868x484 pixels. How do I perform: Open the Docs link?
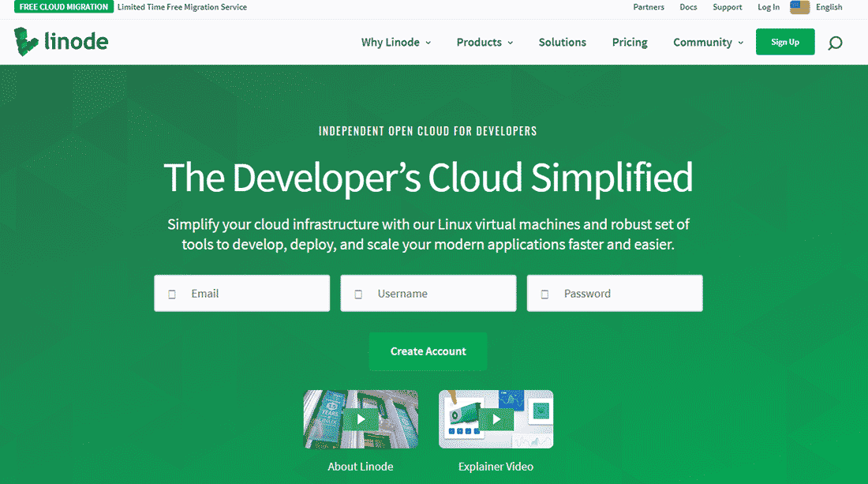coord(687,7)
